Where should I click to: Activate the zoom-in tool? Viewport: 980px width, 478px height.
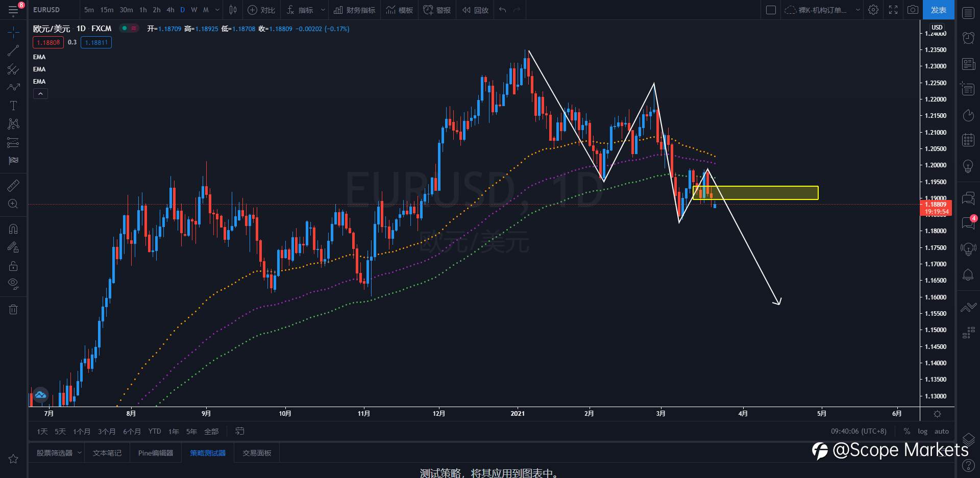(x=13, y=204)
